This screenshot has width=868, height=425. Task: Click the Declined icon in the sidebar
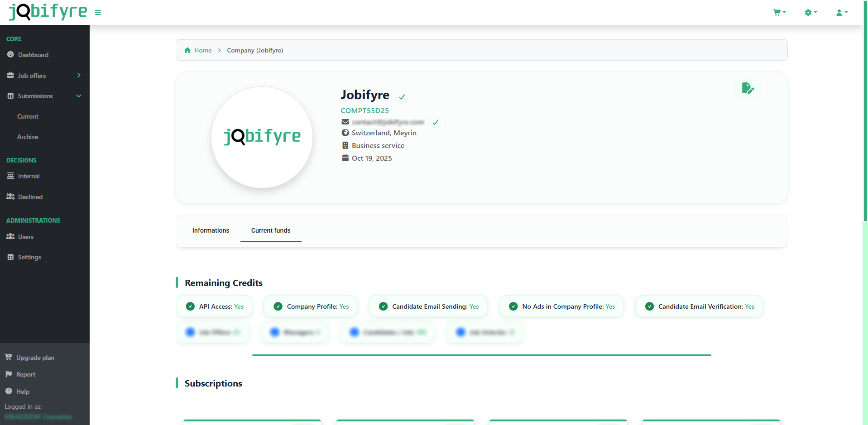point(10,196)
